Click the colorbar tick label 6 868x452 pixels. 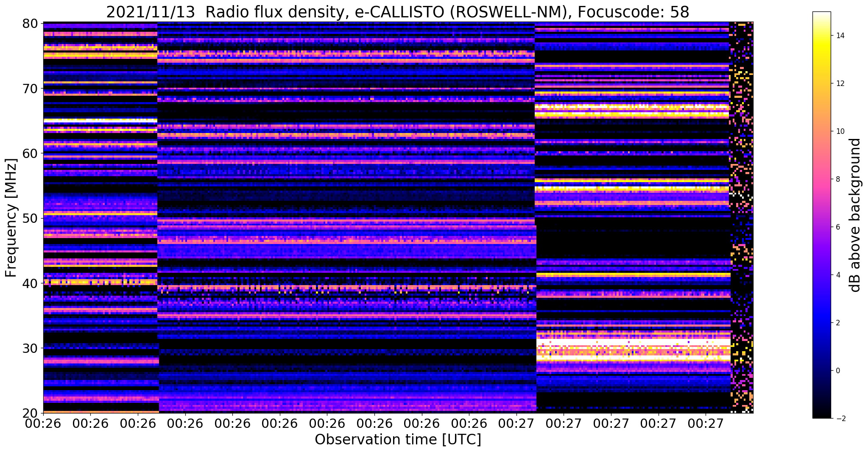click(837, 227)
